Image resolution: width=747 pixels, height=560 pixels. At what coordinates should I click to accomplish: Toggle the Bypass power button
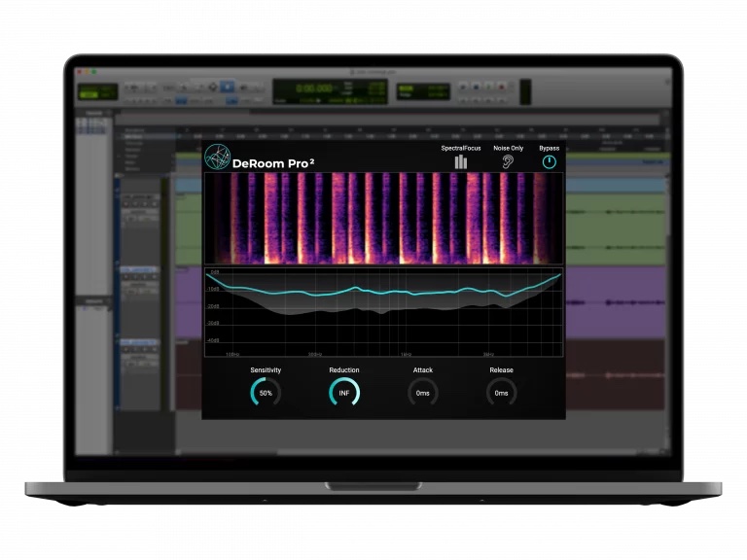coord(549,161)
